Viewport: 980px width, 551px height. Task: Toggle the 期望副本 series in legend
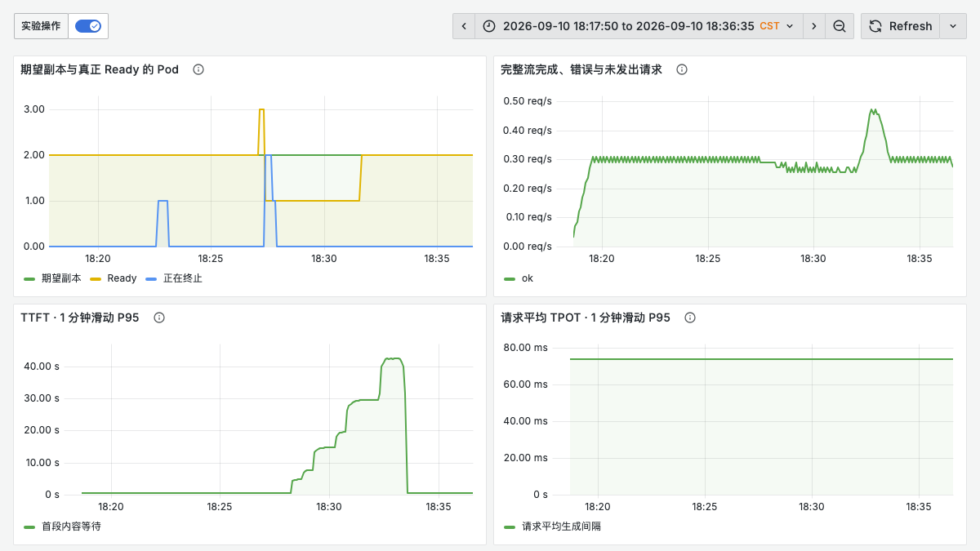(61, 278)
